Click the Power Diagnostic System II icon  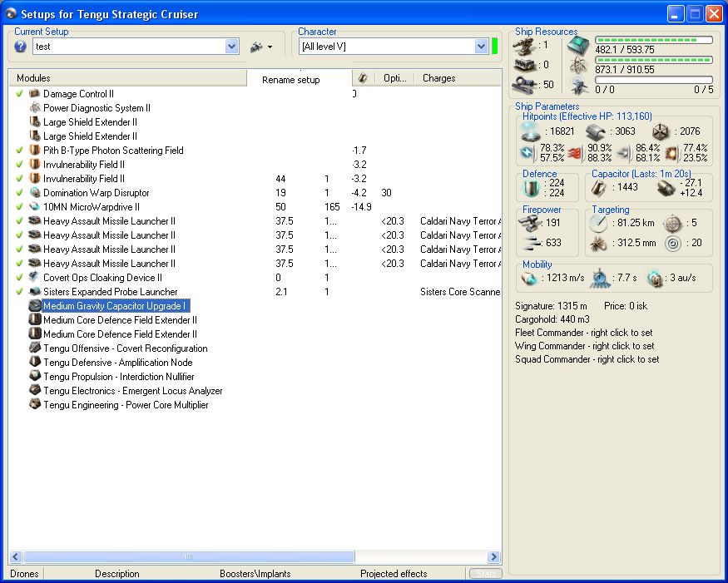35,108
